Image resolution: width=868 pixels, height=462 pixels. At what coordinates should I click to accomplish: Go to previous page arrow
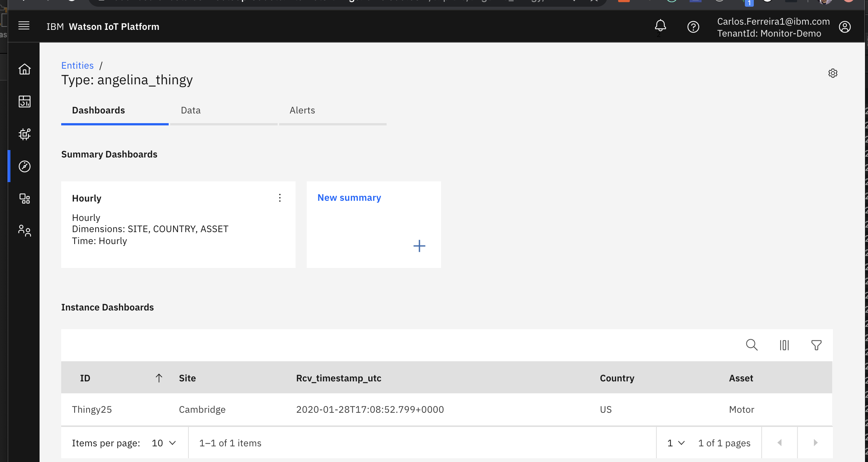[779, 443]
